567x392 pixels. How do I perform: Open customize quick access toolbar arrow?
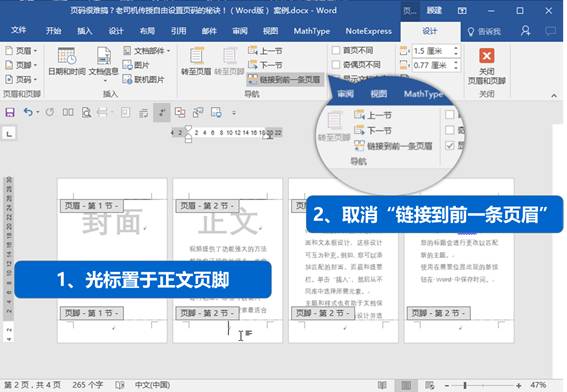coord(234,113)
